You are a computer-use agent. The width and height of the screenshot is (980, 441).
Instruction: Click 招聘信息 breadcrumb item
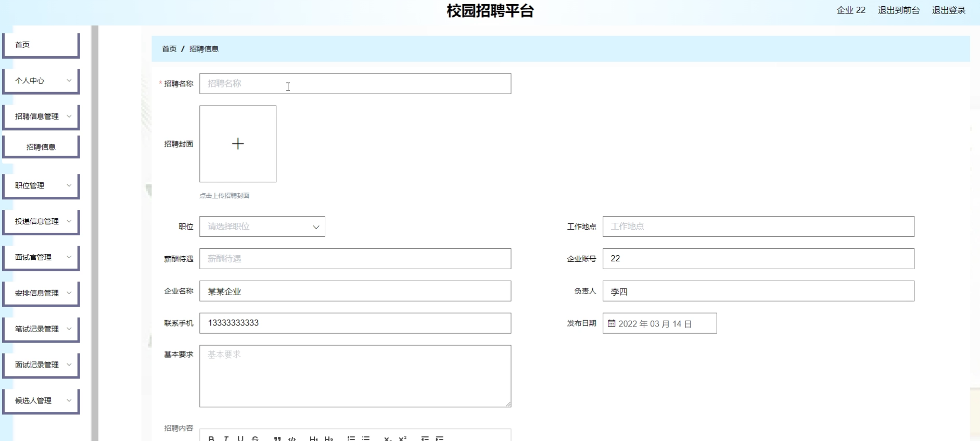204,49
